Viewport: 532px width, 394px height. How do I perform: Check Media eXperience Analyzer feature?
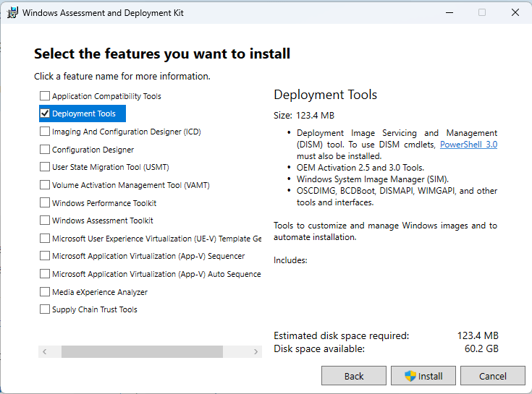point(45,292)
